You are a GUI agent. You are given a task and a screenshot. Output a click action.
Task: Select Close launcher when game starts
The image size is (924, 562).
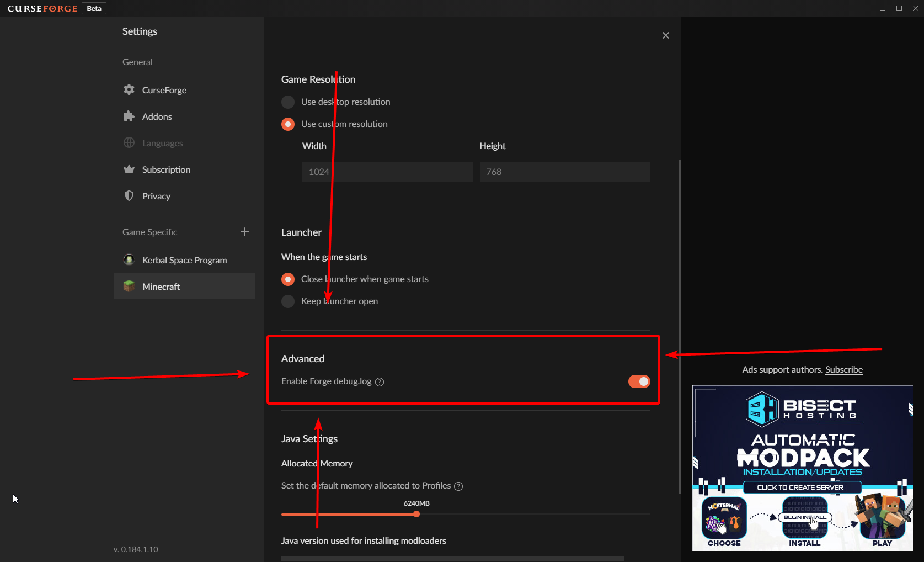click(288, 279)
